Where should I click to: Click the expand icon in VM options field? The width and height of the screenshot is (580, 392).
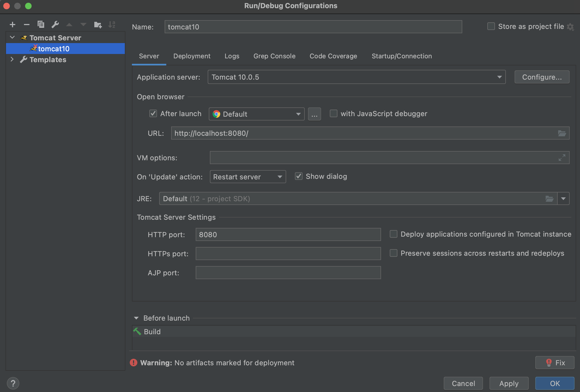(x=562, y=158)
